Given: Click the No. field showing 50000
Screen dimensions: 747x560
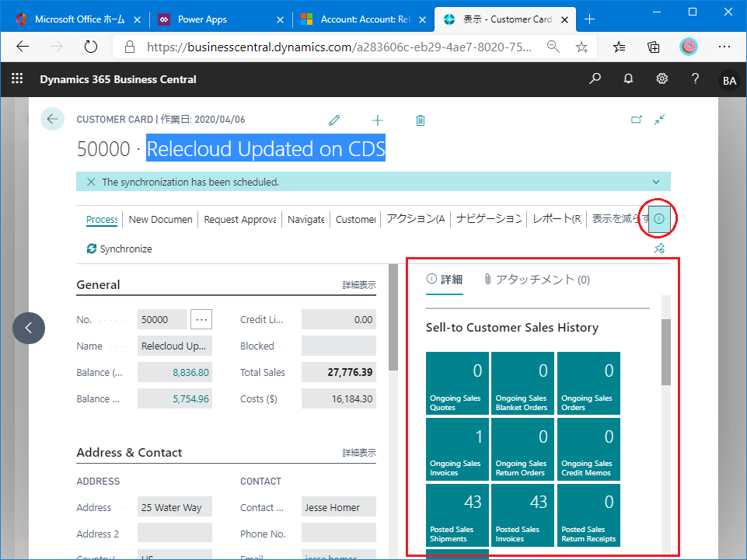Looking at the screenshot, I should [162, 319].
